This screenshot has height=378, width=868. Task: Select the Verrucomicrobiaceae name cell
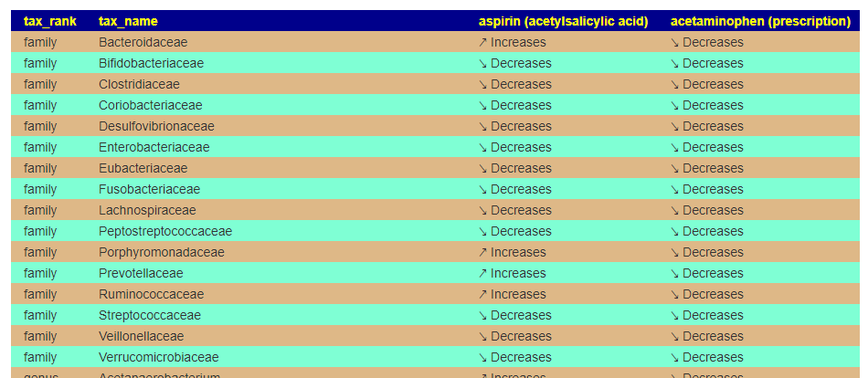pos(159,358)
